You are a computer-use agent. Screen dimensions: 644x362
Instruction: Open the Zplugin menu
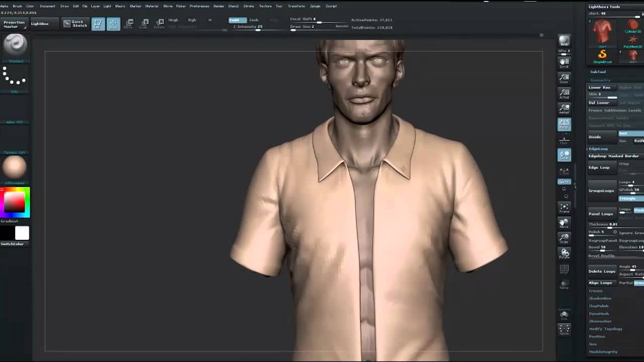[x=315, y=6]
